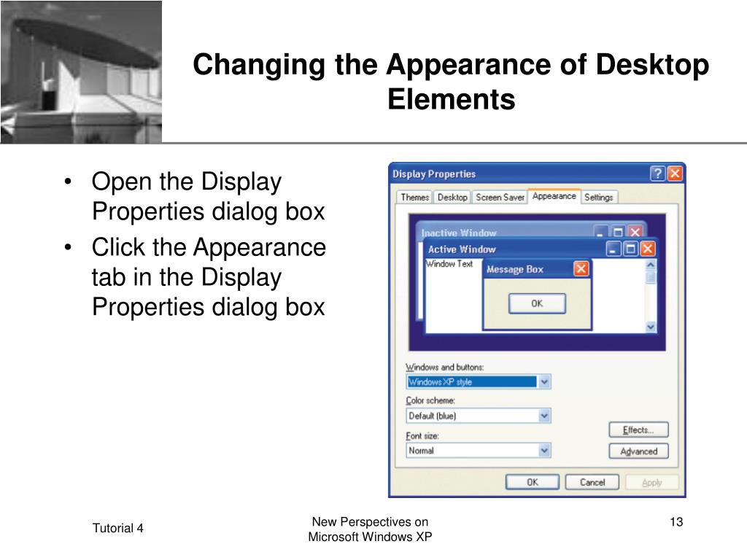The image size is (747, 560).
Task: Click close icon on Active Window preview
Action: coord(648,249)
